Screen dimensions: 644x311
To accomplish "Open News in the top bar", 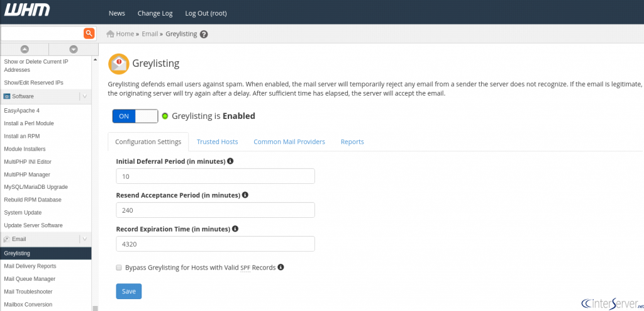I will [116, 13].
